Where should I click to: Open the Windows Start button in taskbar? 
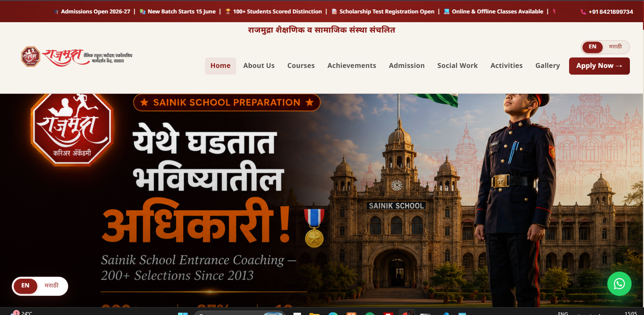(183, 313)
